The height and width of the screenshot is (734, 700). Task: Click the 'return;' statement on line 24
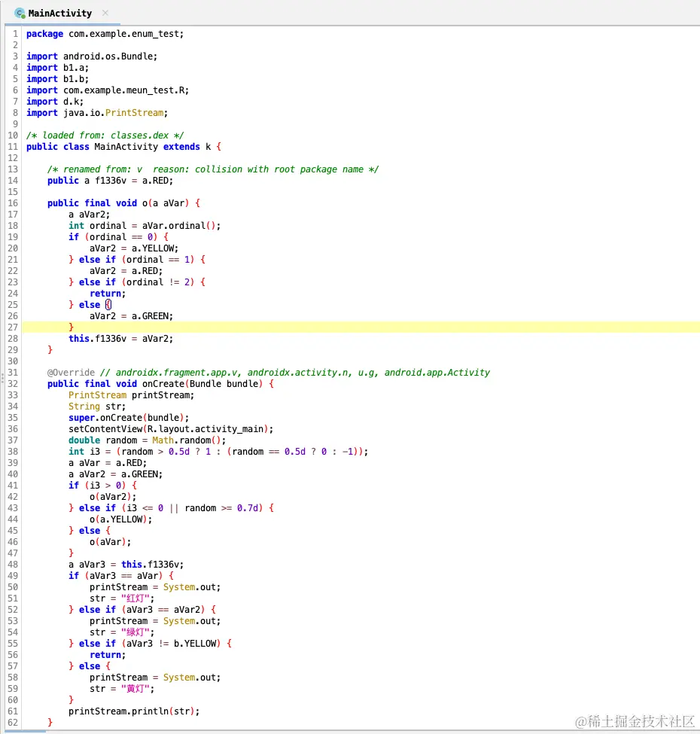coord(108,294)
